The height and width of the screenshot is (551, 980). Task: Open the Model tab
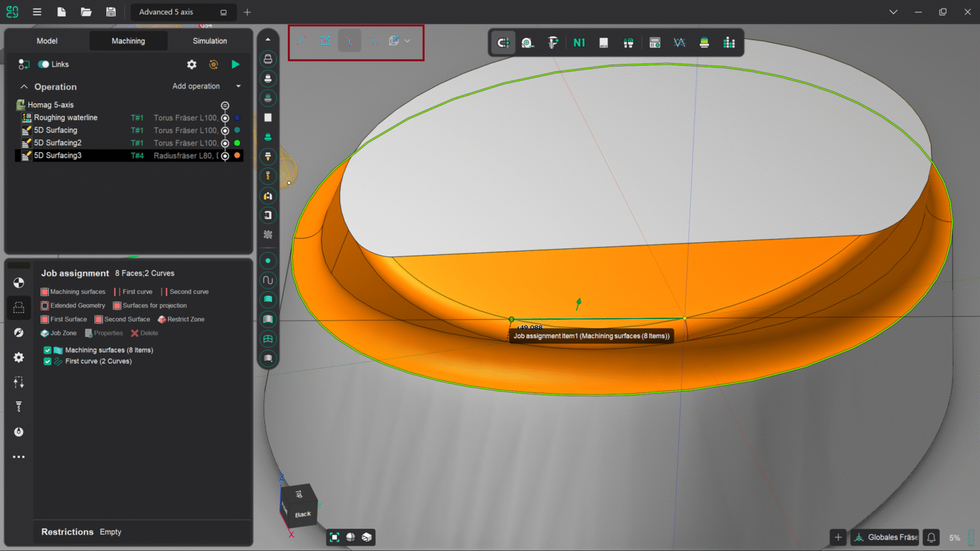(46, 41)
